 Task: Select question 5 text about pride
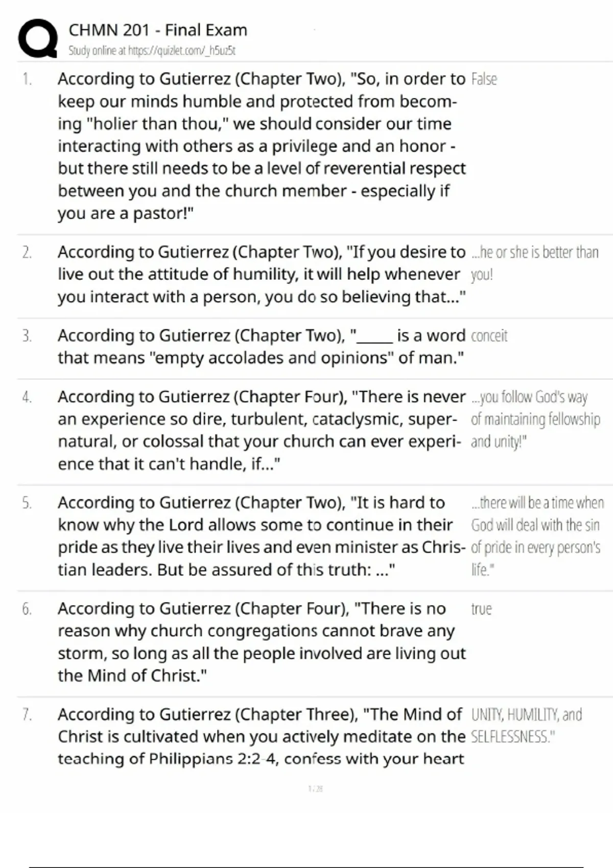point(262,536)
